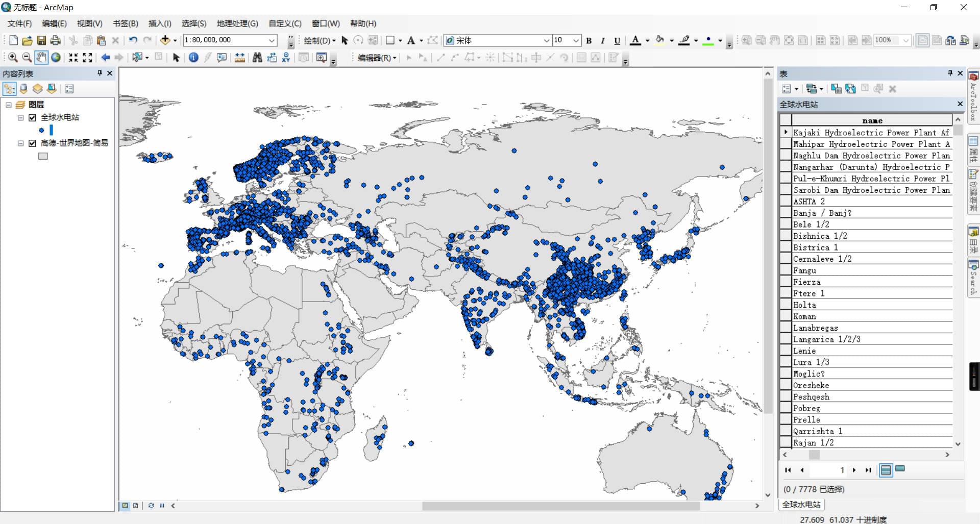Open the Find binoculars tool

pos(257,58)
